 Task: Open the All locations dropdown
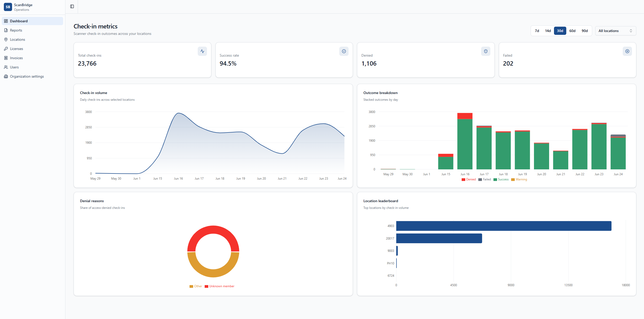[x=616, y=31]
